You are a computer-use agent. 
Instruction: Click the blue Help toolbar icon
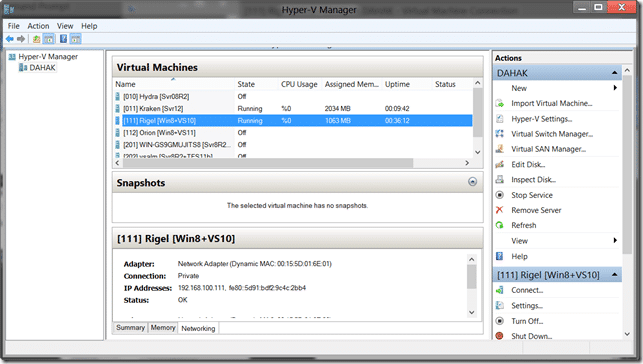(63, 39)
